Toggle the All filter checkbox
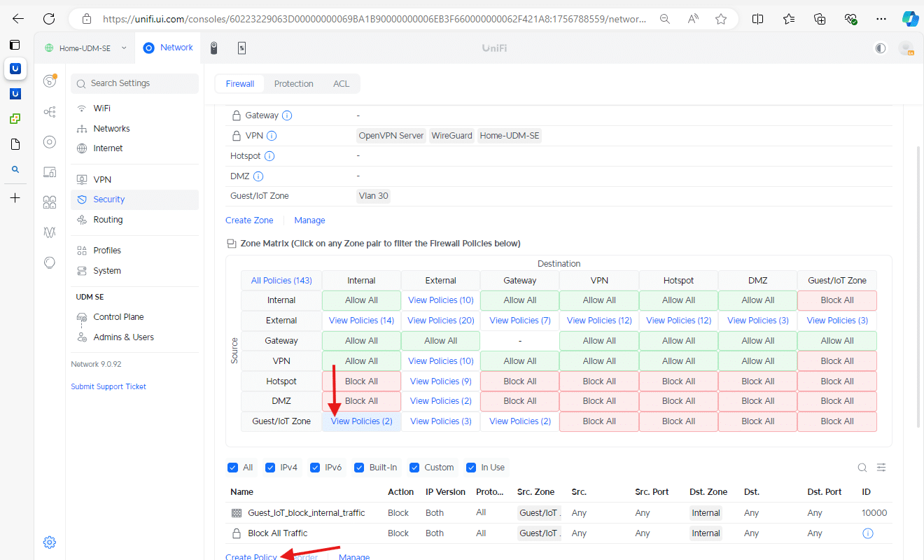Screen dimensions: 924x560 [x=232, y=468]
